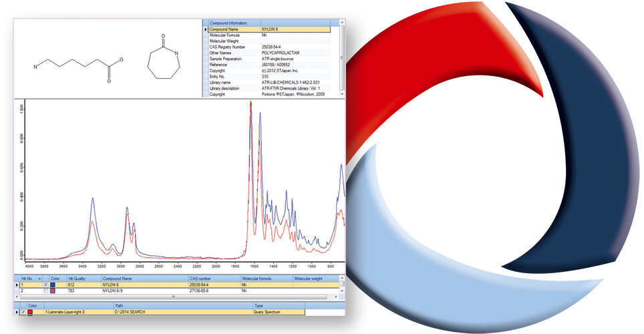Click the Molecular weight column header
Viewport: 644px width, 334px height.
(x=316, y=279)
